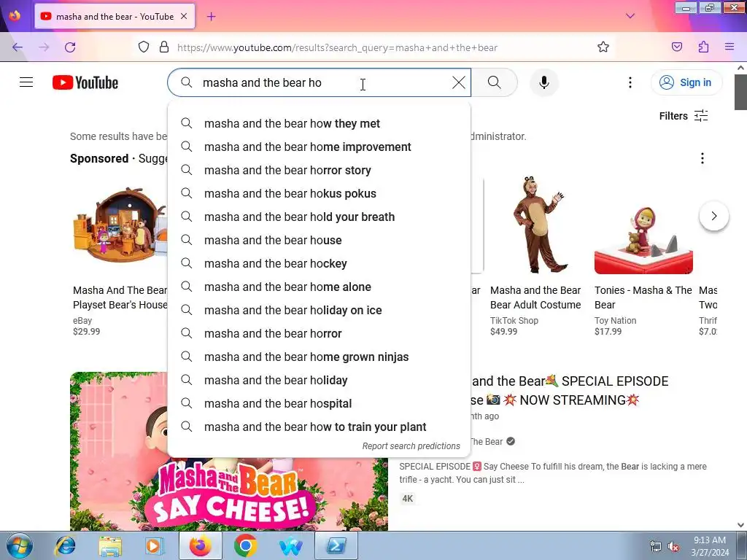Screen dimensions: 747x560
Task: Open the sponsored section three-dot options
Action: click(x=703, y=158)
